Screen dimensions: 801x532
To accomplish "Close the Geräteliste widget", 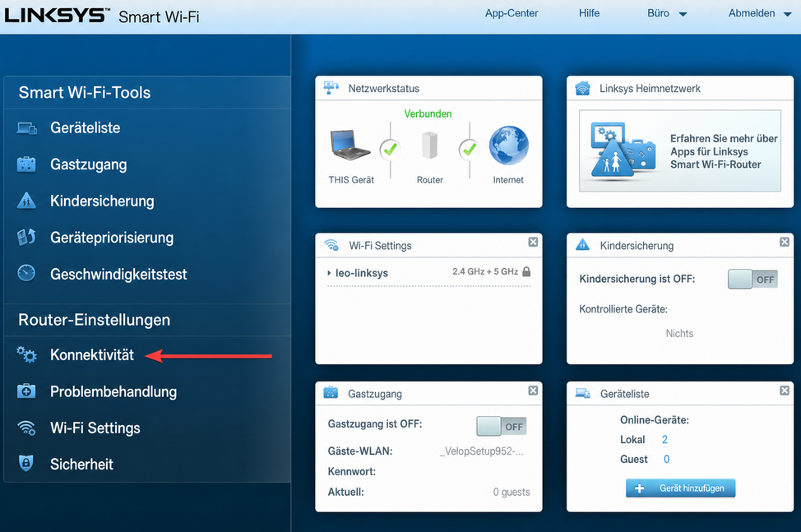I will (x=785, y=391).
